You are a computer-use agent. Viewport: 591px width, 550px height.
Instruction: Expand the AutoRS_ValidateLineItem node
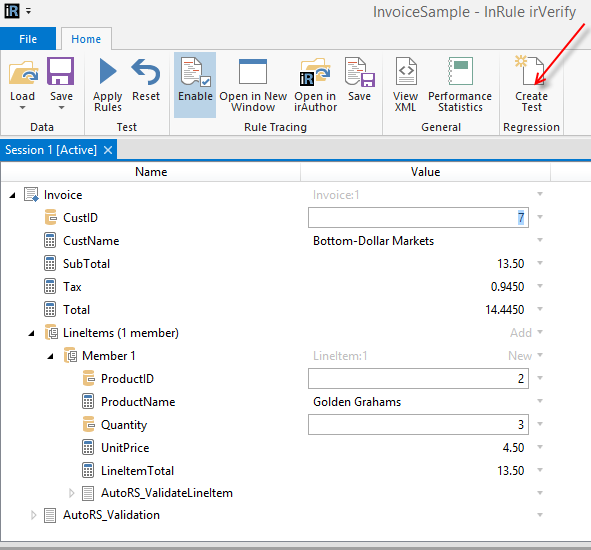click(x=71, y=493)
